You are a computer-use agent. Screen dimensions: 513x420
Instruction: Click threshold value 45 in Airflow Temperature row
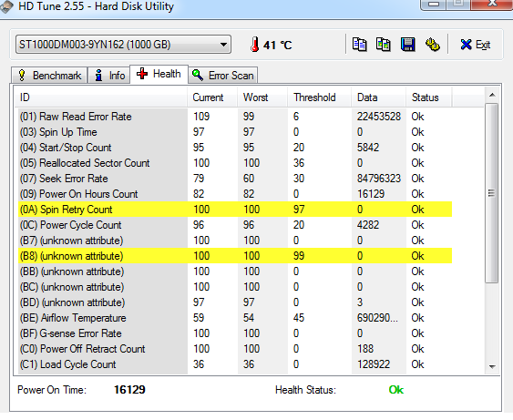pos(299,318)
